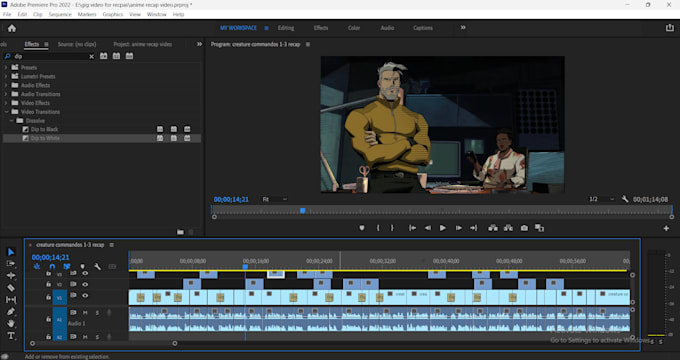
Task: Export frame with camera icon
Action: pyautogui.click(x=524, y=228)
